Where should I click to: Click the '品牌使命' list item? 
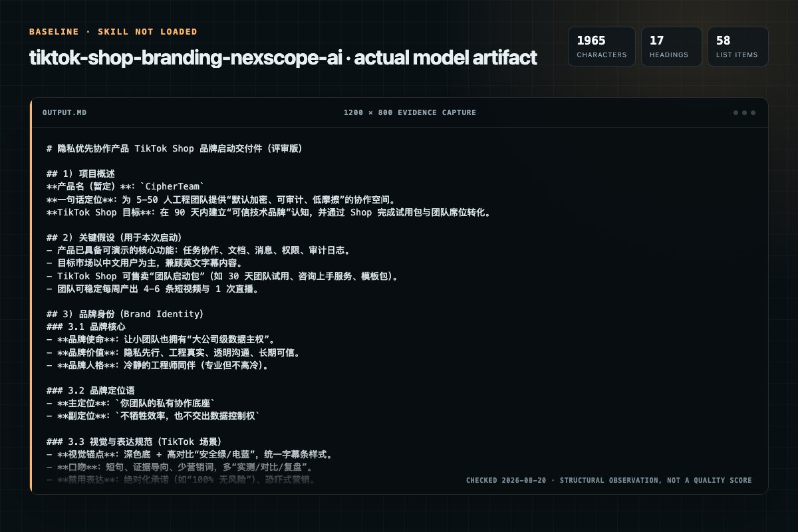point(161,340)
